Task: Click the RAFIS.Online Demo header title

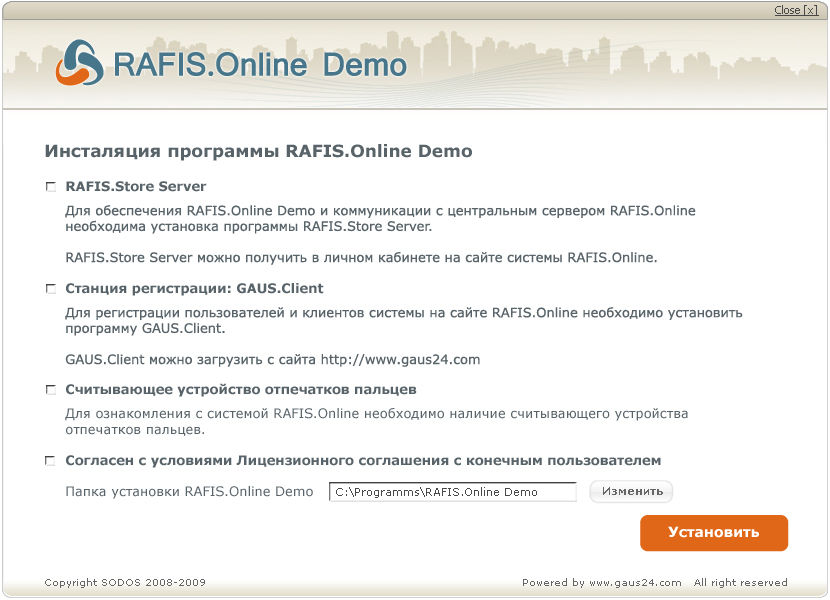Action: pyautogui.click(x=260, y=66)
